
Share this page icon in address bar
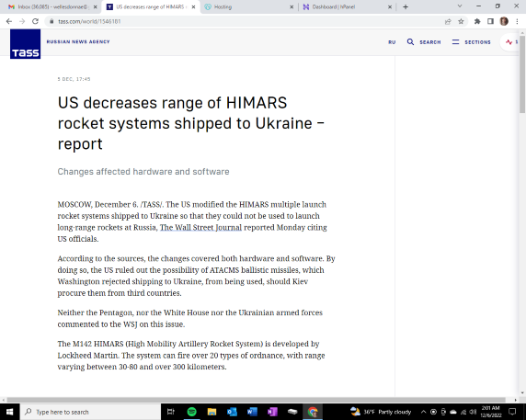coord(448,21)
